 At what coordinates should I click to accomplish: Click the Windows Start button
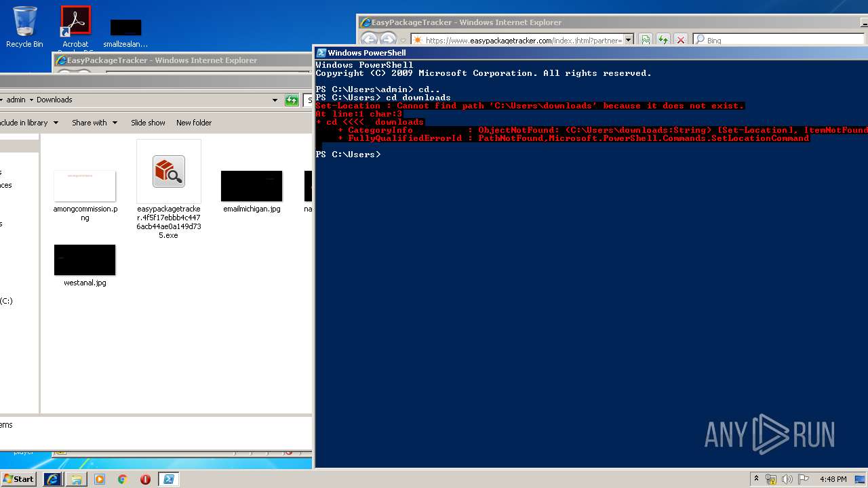point(19,479)
